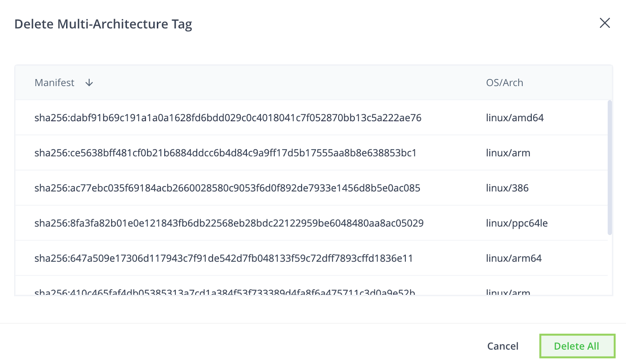Screen dimensions: 626x364
Task: Click the Manifest column header
Action: tap(54, 82)
